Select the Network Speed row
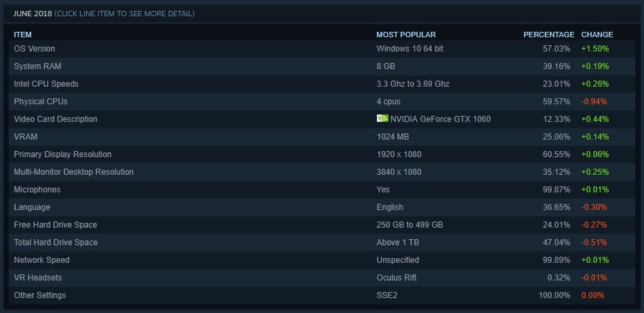644x313 pixels. [321, 260]
